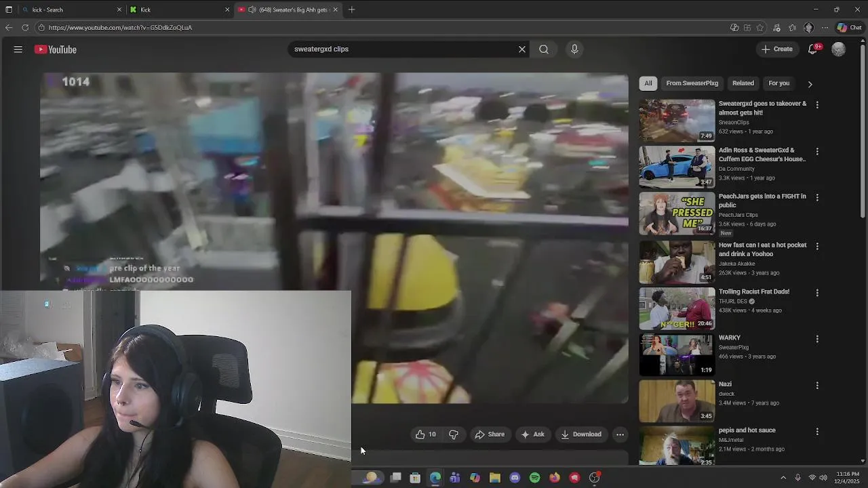Click the Share button
This screenshot has width=868, height=488.
pos(490,434)
